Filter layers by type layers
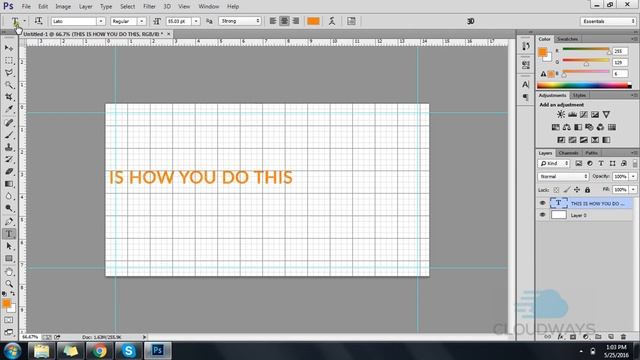Viewport: 640px width, 360px height. [x=601, y=163]
